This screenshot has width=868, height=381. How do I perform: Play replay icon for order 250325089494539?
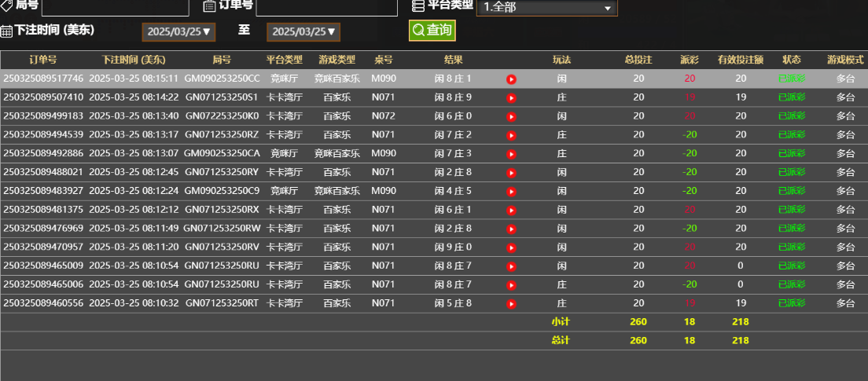coord(511,135)
